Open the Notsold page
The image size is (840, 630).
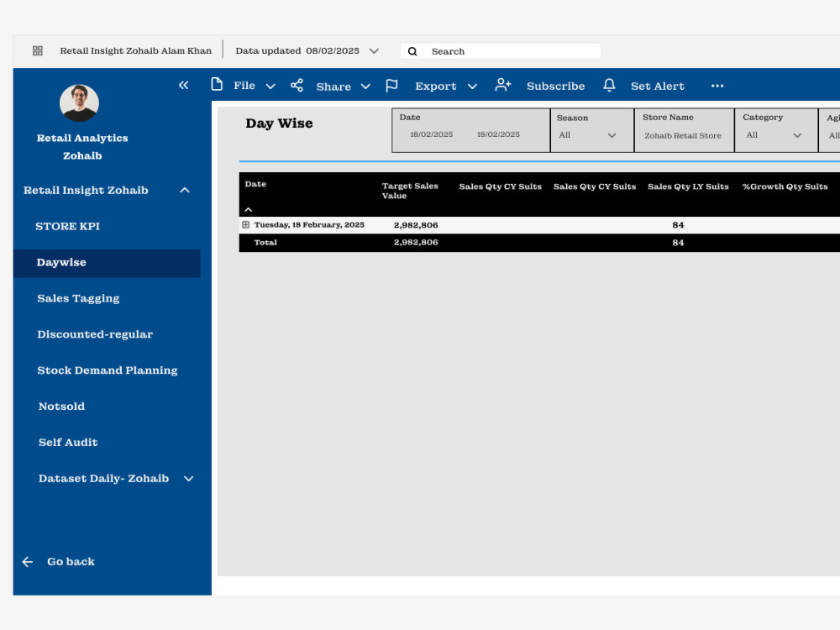tap(61, 406)
